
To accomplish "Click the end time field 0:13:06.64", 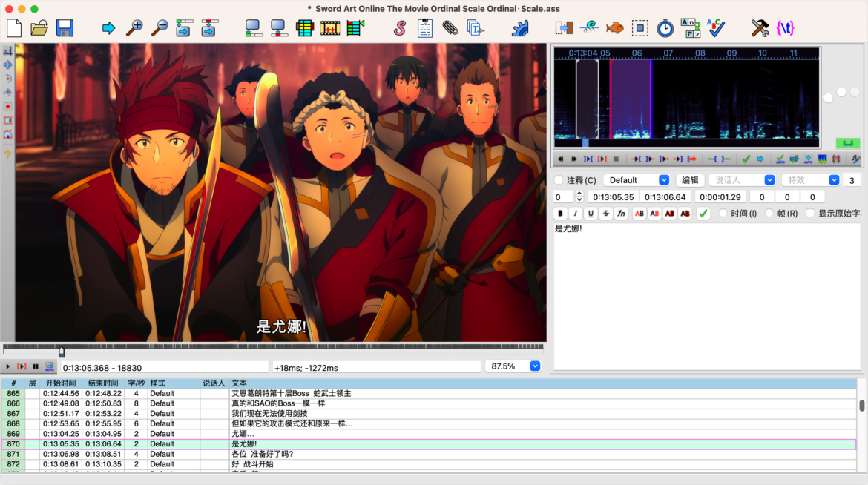I will tap(665, 197).
